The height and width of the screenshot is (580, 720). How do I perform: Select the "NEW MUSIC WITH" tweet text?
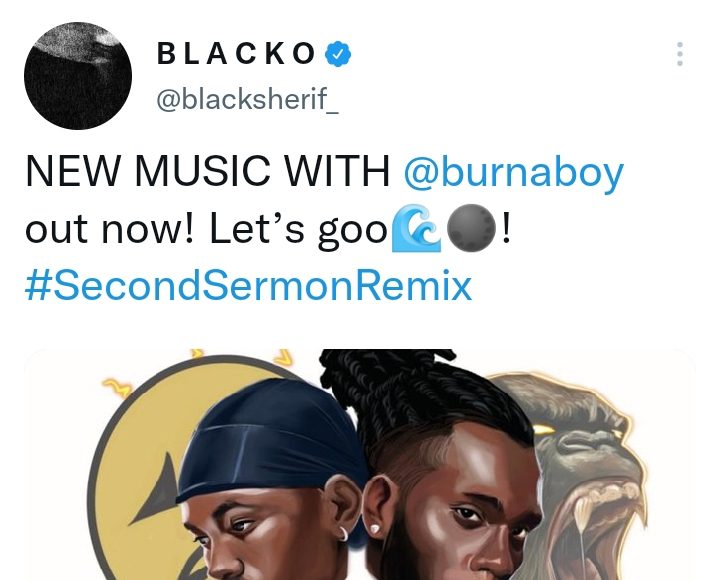click(x=208, y=171)
